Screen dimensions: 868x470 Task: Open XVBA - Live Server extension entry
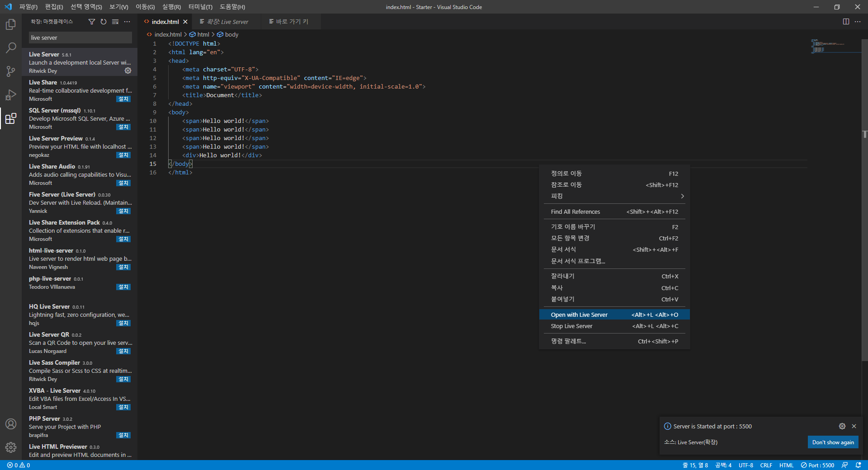(x=80, y=399)
